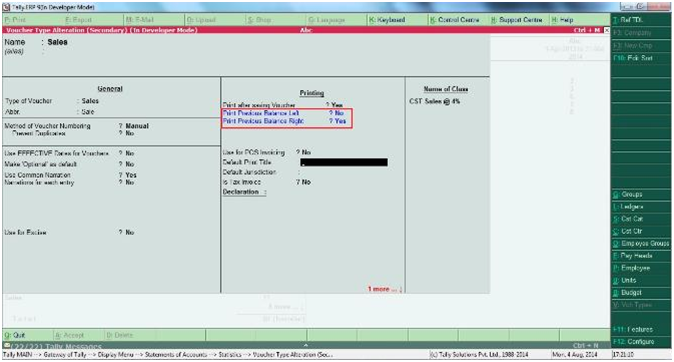This screenshot has width=674, height=362.
Task: Click V: Vch Types in the side panel
Action: [640, 305]
